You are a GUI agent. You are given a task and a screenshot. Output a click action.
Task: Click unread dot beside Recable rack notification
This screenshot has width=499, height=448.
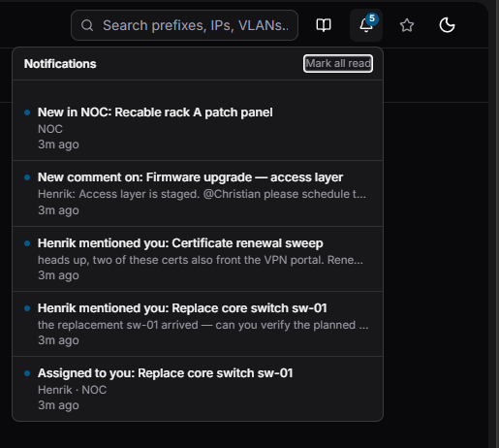pos(27,112)
